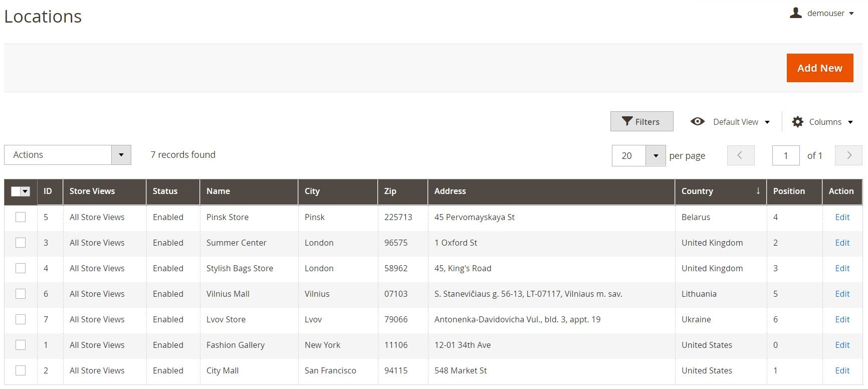This screenshot has height=389, width=868.
Task: Go to the previous page arrow
Action: 741,155
